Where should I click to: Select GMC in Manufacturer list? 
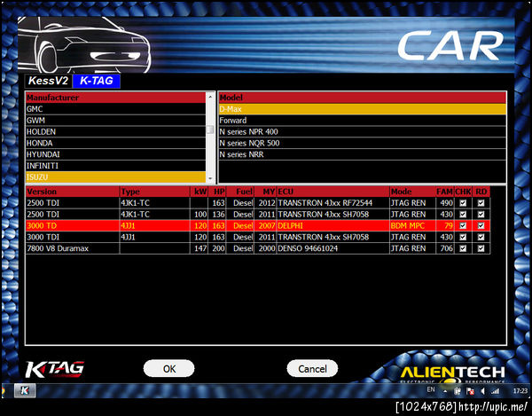click(x=115, y=109)
